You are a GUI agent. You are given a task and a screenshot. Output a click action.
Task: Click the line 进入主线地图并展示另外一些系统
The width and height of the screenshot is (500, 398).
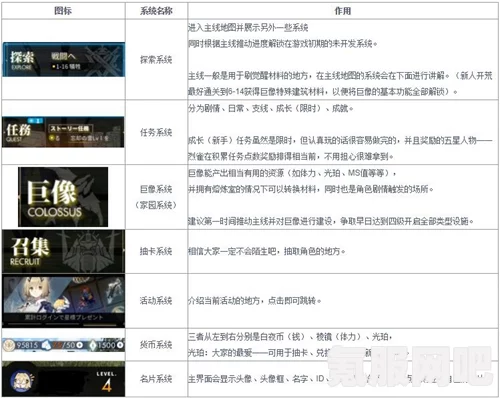tap(248, 27)
